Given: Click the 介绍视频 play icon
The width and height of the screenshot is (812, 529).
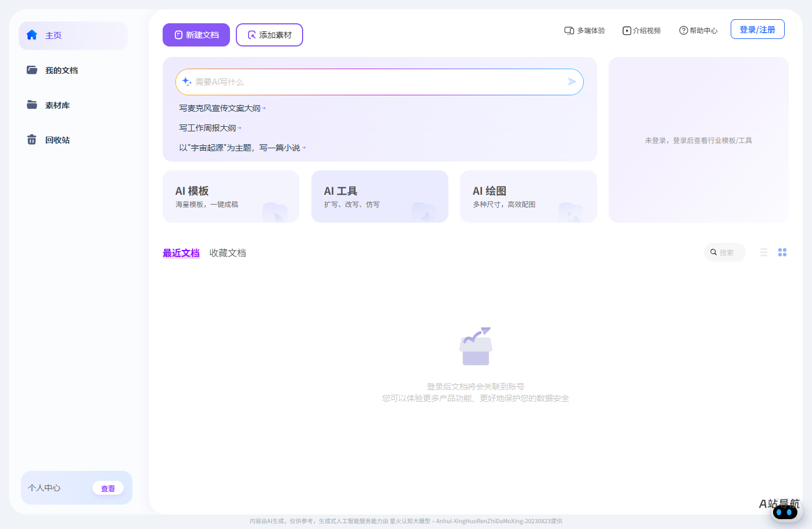Looking at the screenshot, I should tap(627, 30).
